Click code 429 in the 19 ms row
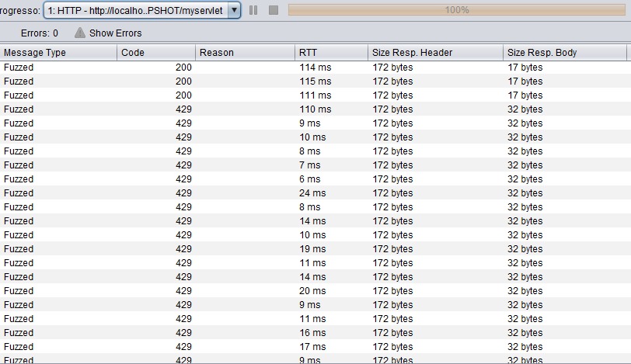Viewport: 631px width, 364px height. pos(183,248)
